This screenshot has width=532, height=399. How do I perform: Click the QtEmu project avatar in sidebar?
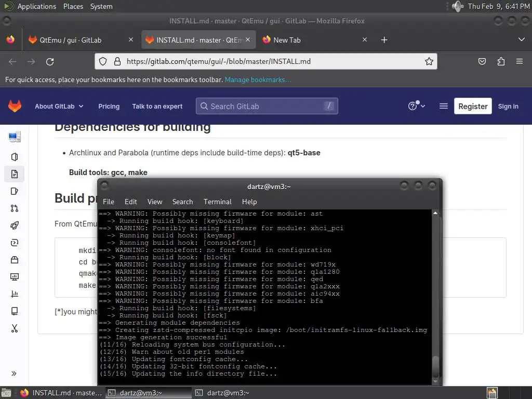pos(14,137)
